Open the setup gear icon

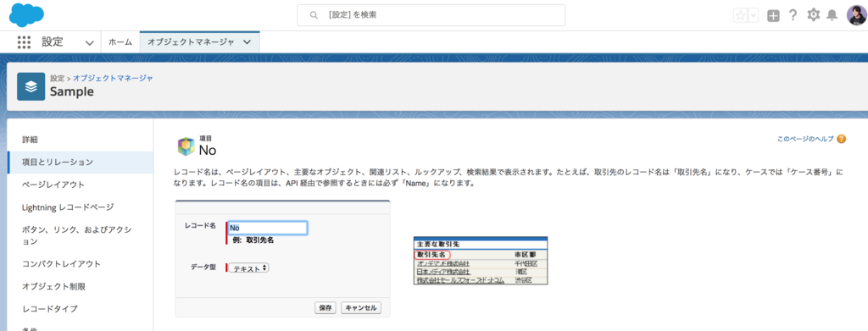(813, 15)
